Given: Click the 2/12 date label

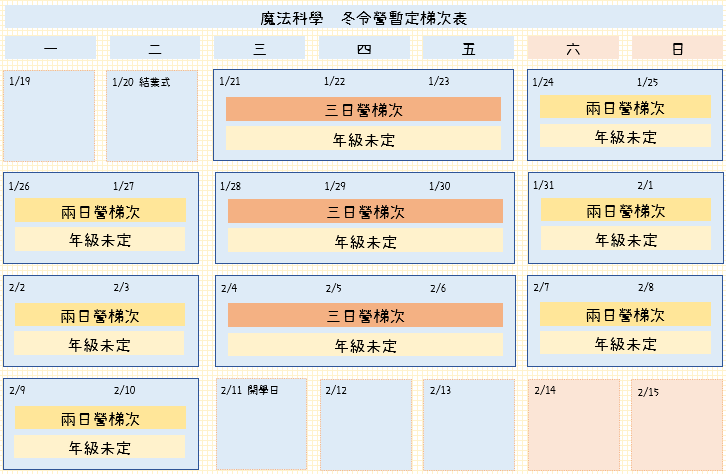Looking at the screenshot, I should [x=336, y=390].
